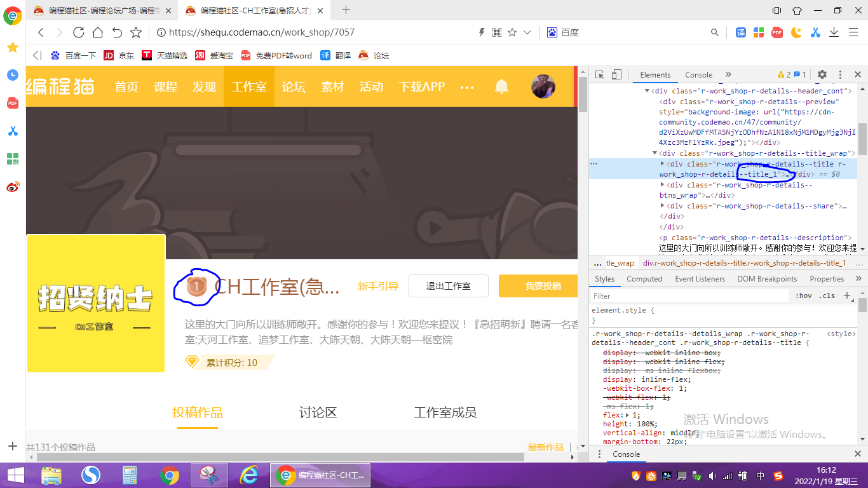
Task: Collapse the header_cont div node
Action: click(648, 91)
